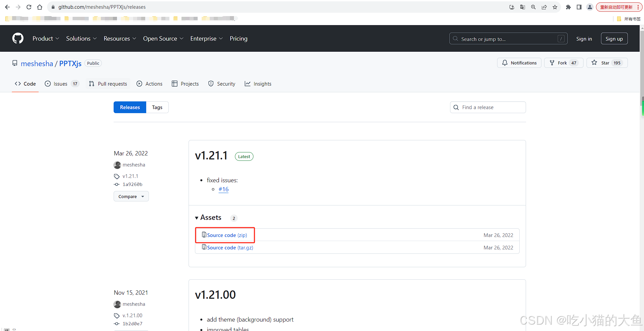This screenshot has height=331, width=644.
Task: Open the v1.21.00 release title
Action: (x=215, y=295)
